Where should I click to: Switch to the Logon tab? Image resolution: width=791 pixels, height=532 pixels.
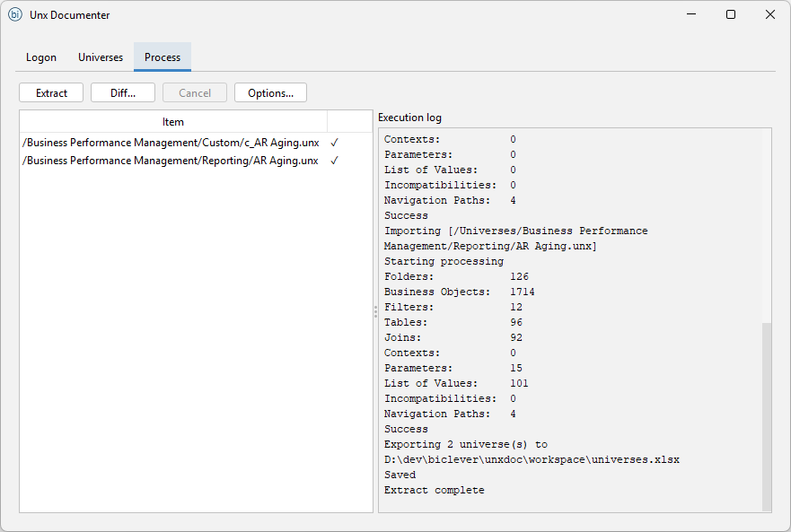point(41,57)
